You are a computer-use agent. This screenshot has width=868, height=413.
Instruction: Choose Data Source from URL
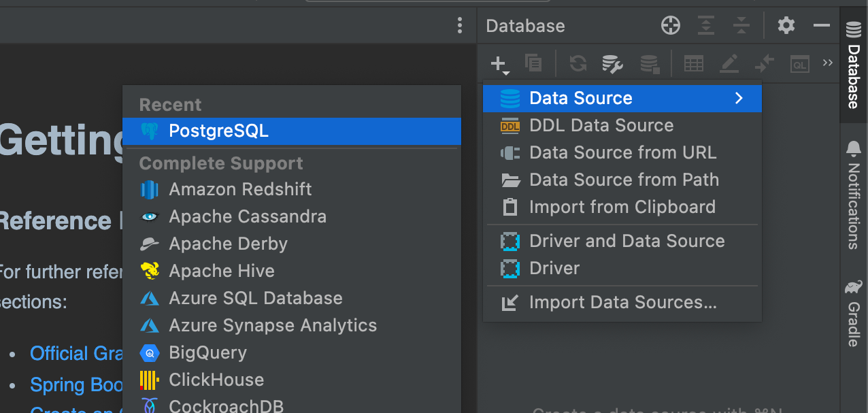[622, 152]
